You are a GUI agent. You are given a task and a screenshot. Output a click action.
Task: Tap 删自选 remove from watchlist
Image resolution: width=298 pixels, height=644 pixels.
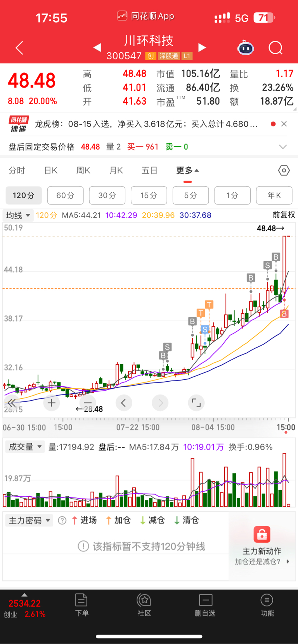205,605
